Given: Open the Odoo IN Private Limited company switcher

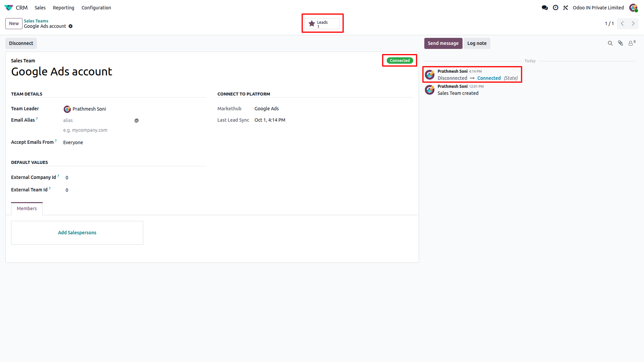Looking at the screenshot, I should click(x=598, y=7).
